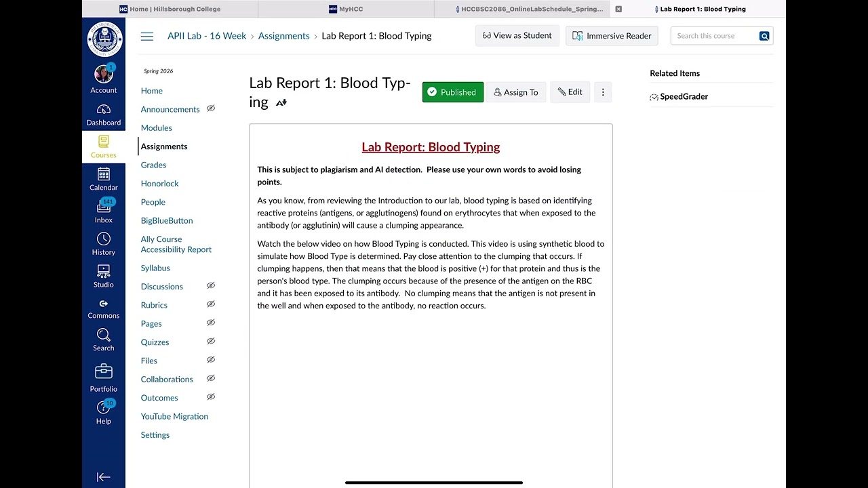Switch to HCCBSC2086 Online Lab Schedule tab
Screen dimensions: 868x488
coord(524,9)
